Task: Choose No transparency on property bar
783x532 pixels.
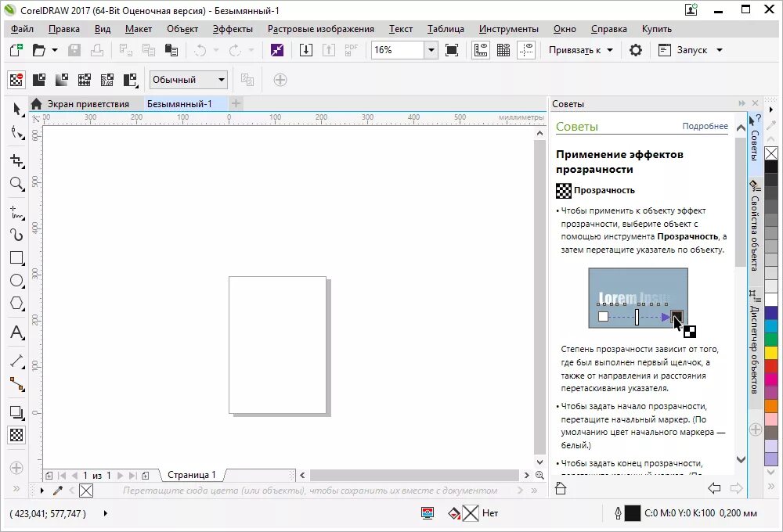Action: click(x=16, y=80)
